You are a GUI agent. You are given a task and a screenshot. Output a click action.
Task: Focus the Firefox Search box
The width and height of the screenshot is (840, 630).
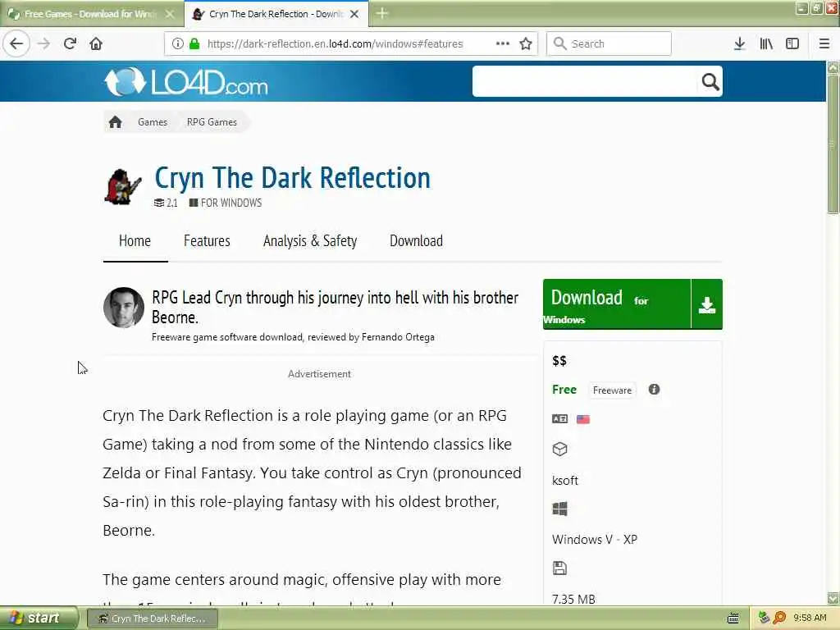[609, 43]
